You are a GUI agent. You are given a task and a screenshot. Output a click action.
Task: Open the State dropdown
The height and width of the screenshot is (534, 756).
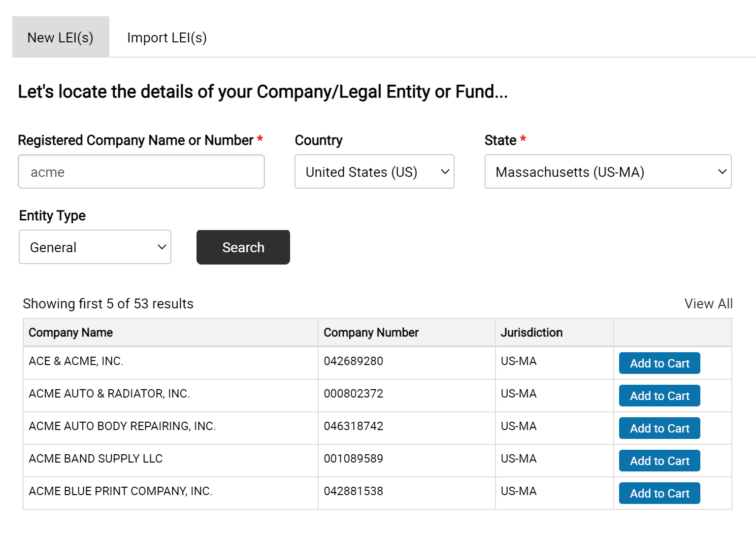coord(608,171)
